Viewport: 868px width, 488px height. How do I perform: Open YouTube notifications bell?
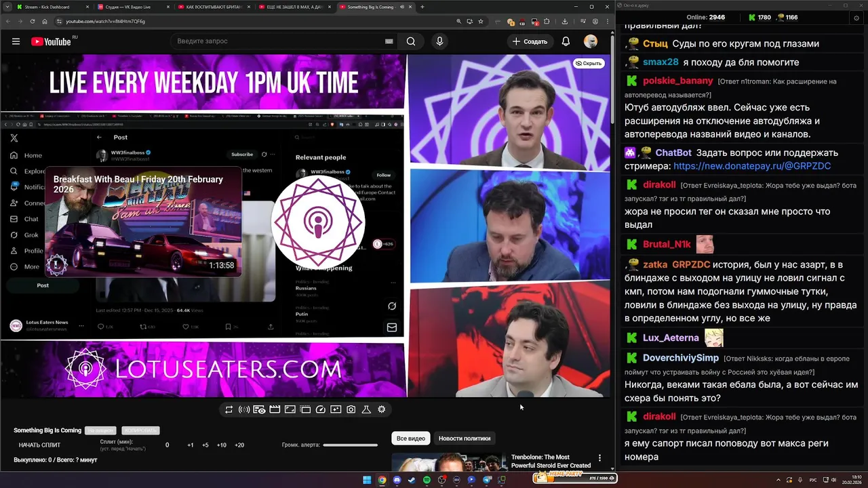click(566, 41)
